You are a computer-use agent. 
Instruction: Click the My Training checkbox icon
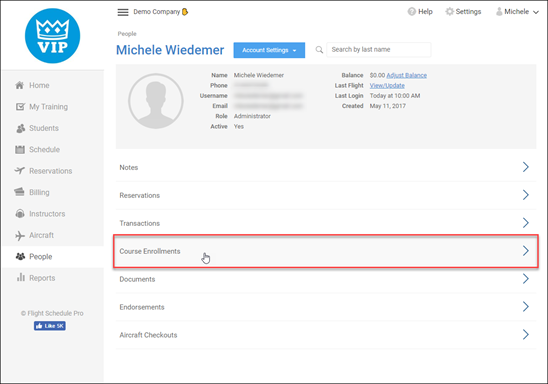pyautogui.click(x=20, y=107)
